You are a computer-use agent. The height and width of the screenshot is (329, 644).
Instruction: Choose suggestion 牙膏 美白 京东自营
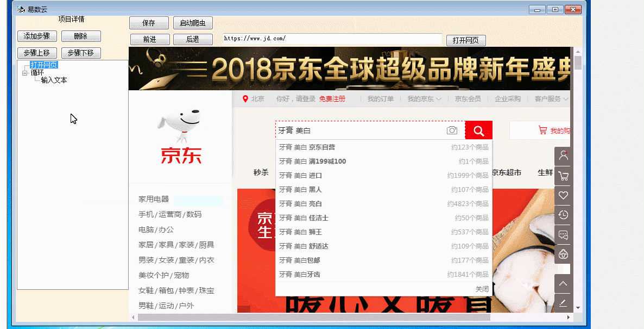click(383, 147)
